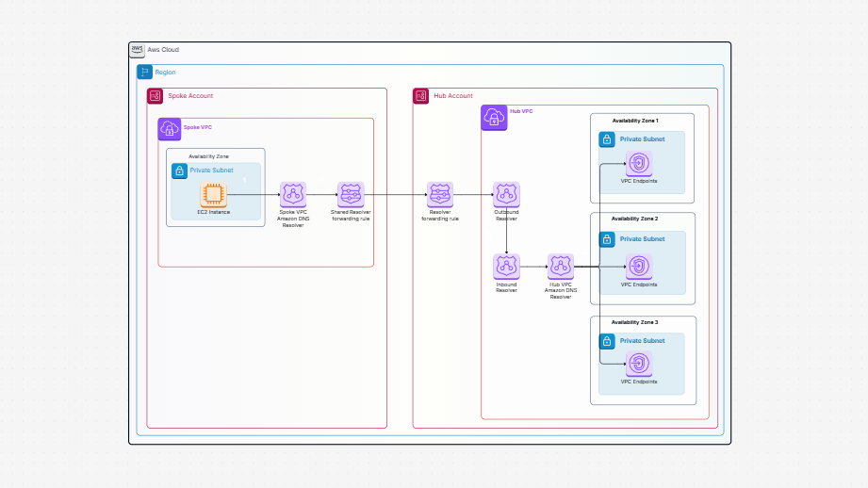Screen dimensions: 868x488
Task: Click the 'EC2 Instance' label
Action: pos(214,212)
